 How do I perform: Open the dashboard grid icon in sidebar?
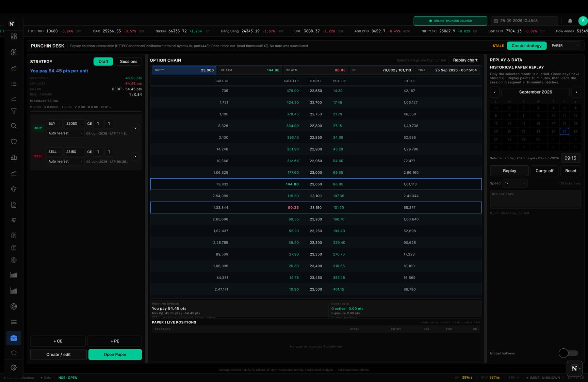click(x=14, y=37)
